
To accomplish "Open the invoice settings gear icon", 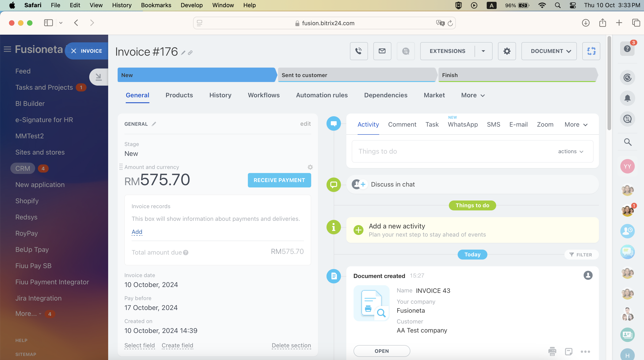I will [x=507, y=51].
